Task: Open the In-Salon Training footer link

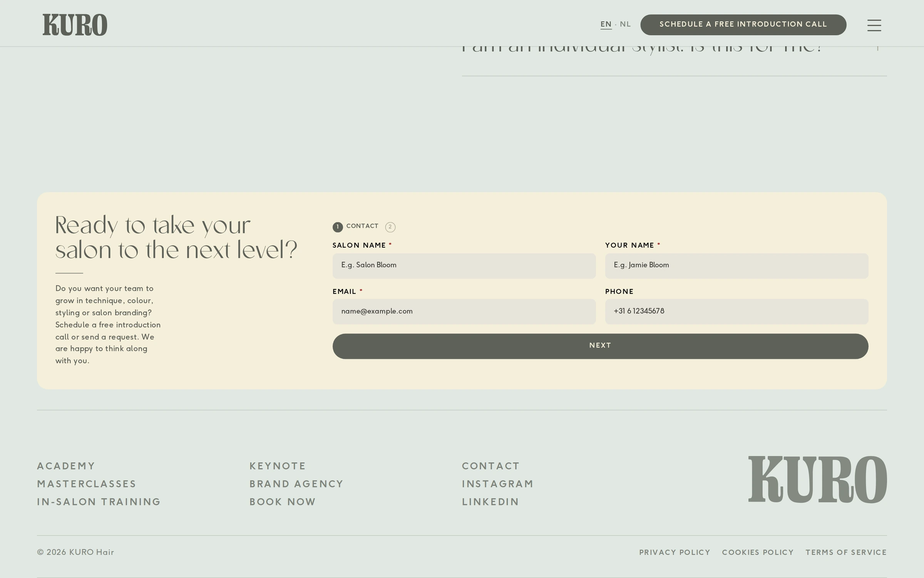Action: [99, 502]
